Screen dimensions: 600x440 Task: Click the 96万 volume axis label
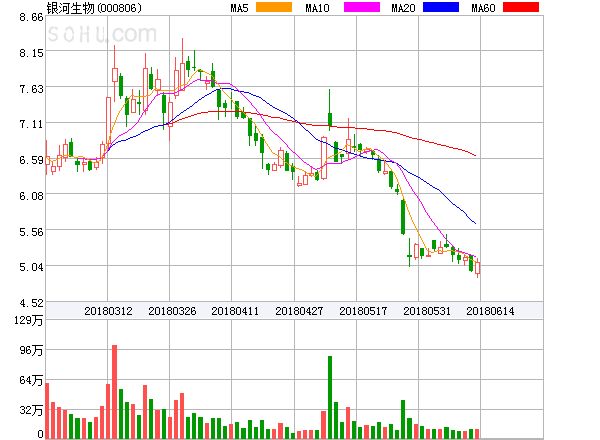[31, 350]
